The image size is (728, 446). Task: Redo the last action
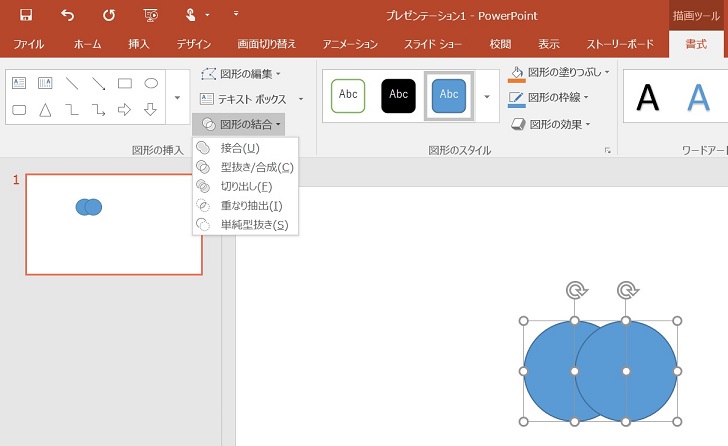[109, 15]
